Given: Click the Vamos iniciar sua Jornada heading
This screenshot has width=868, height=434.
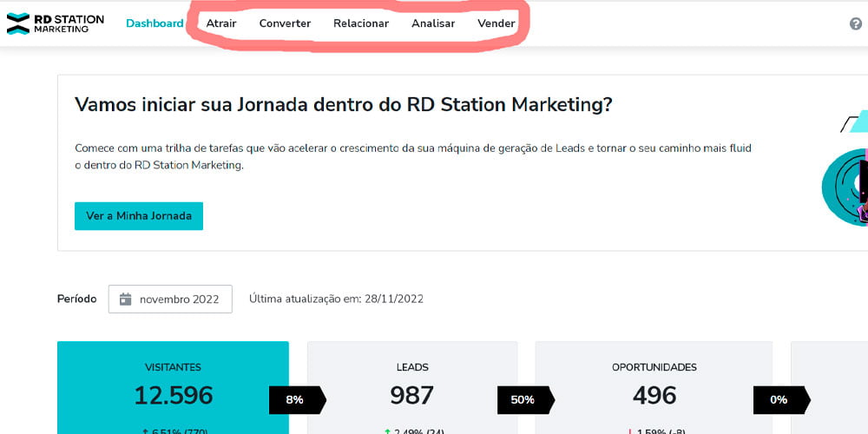Looking at the screenshot, I should click(343, 105).
